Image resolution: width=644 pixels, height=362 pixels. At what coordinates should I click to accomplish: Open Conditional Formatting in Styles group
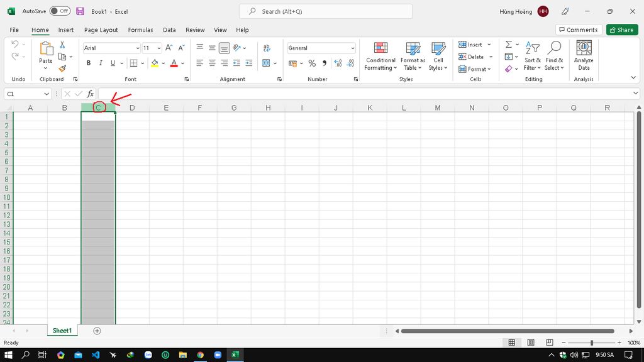pyautogui.click(x=380, y=57)
